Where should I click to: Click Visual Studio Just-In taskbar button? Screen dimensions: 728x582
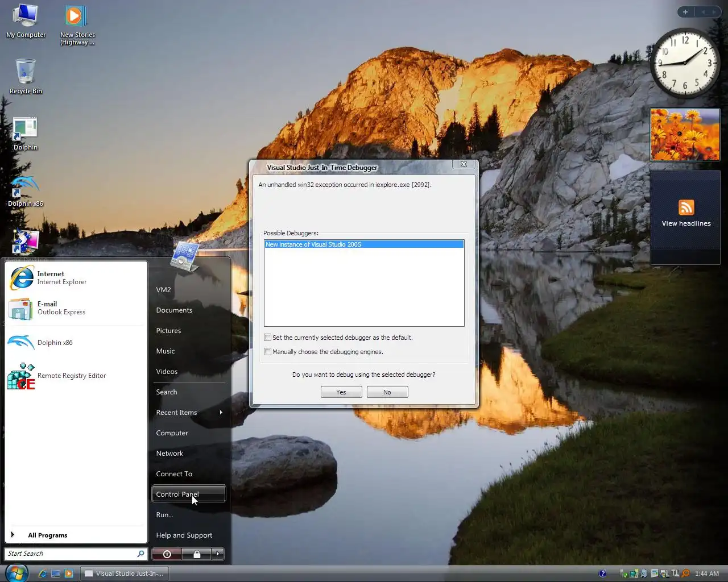coord(124,573)
